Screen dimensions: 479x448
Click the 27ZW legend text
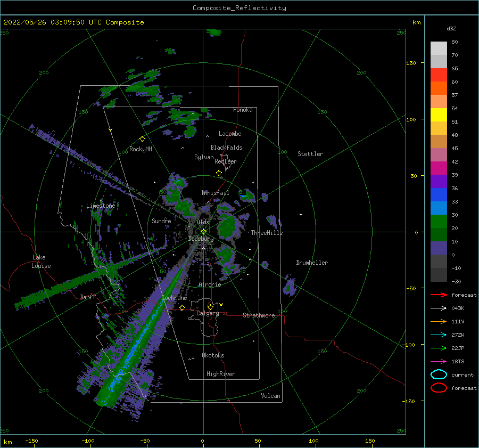[x=458, y=335]
